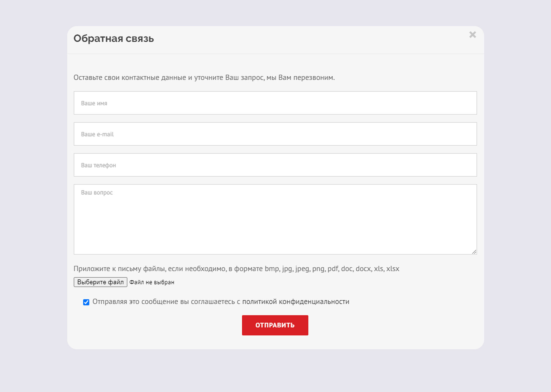This screenshot has width=551, height=392.
Task: Click into the Ваше e-mail field
Action: (275, 134)
